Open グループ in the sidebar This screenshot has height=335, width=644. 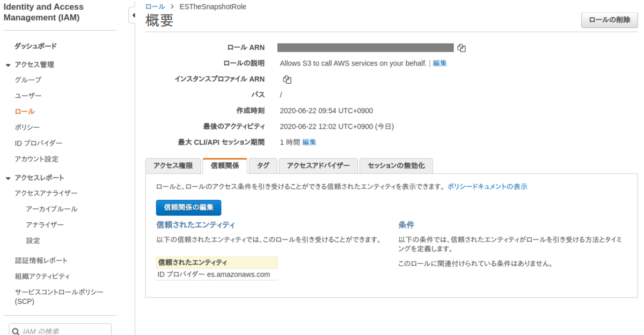coord(28,80)
